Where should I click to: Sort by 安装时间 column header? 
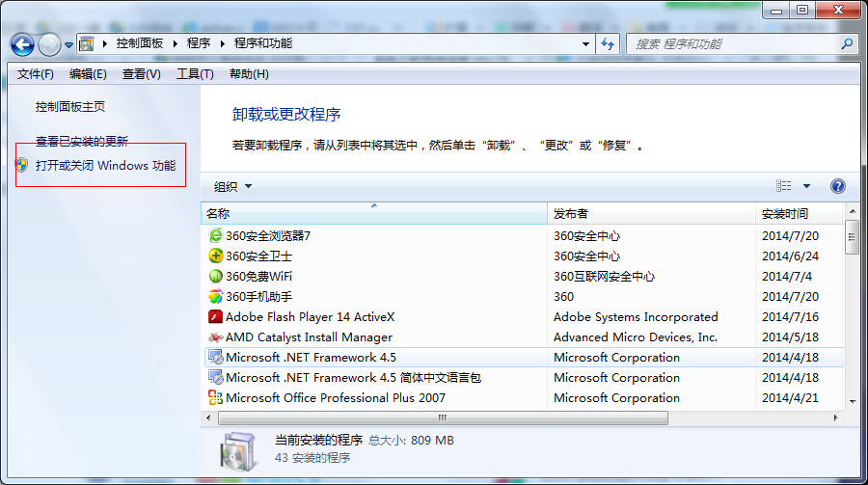click(x=799, y=214)
